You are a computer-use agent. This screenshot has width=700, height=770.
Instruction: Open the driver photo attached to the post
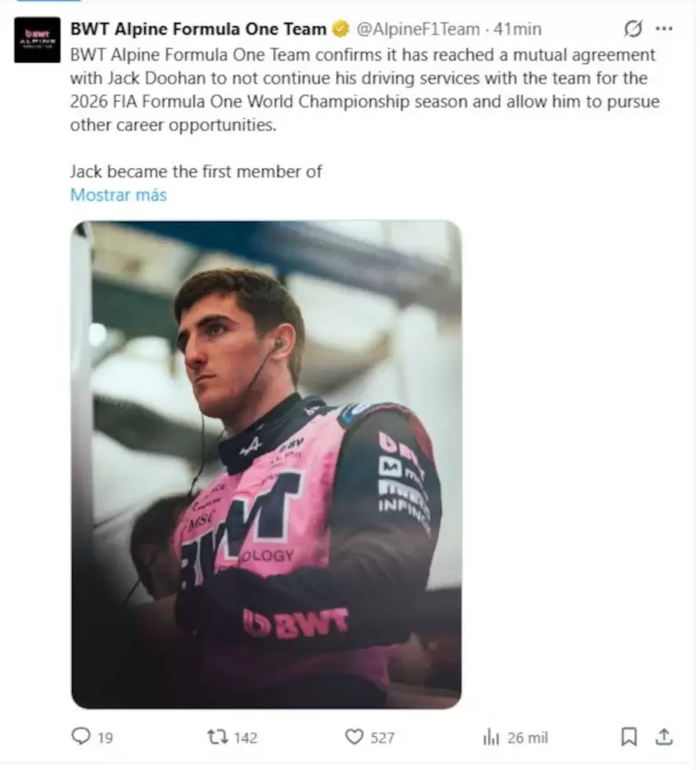[265, 464]
